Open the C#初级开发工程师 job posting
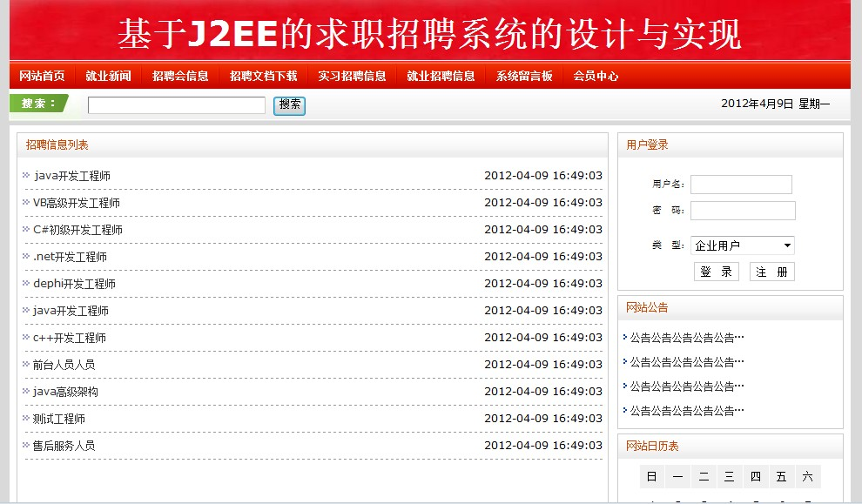 point(77,230)
